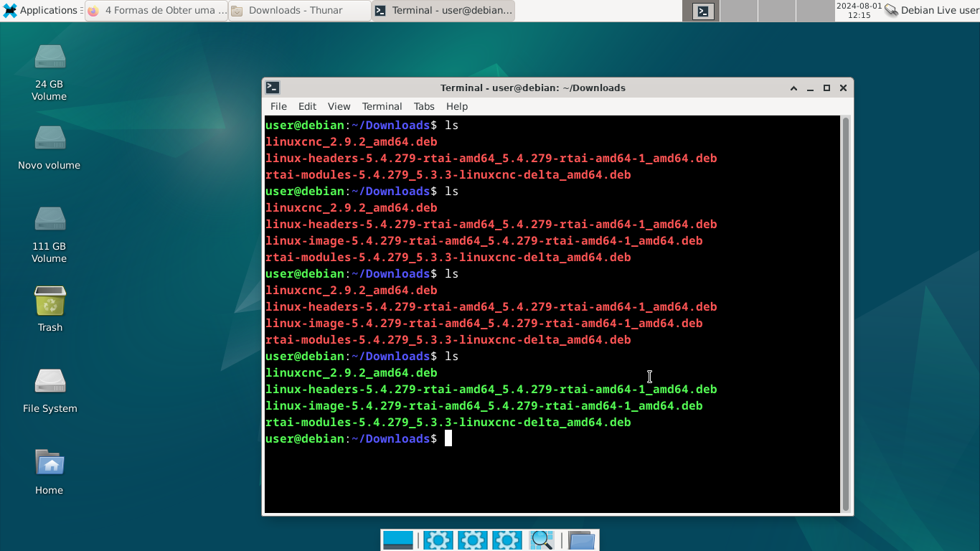Select the 111 GB Volume desktop icon
Image resolution: width=980 pixels, height=551 pixels.
(x=50, y=234)
